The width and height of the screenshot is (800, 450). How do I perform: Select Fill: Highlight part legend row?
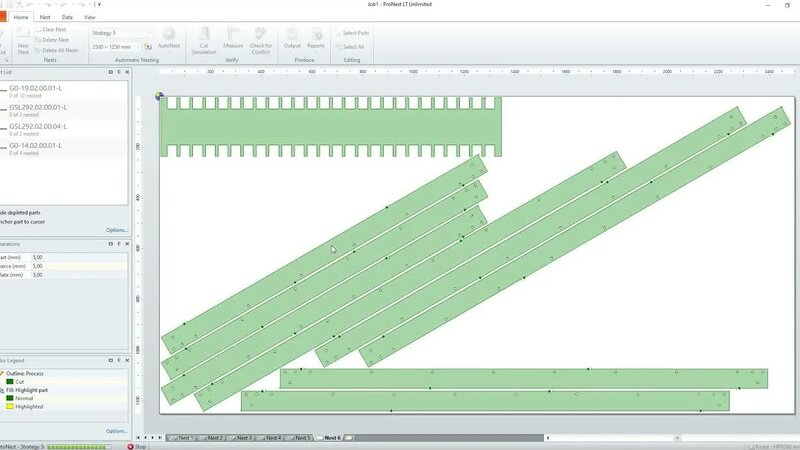[64, 390]
